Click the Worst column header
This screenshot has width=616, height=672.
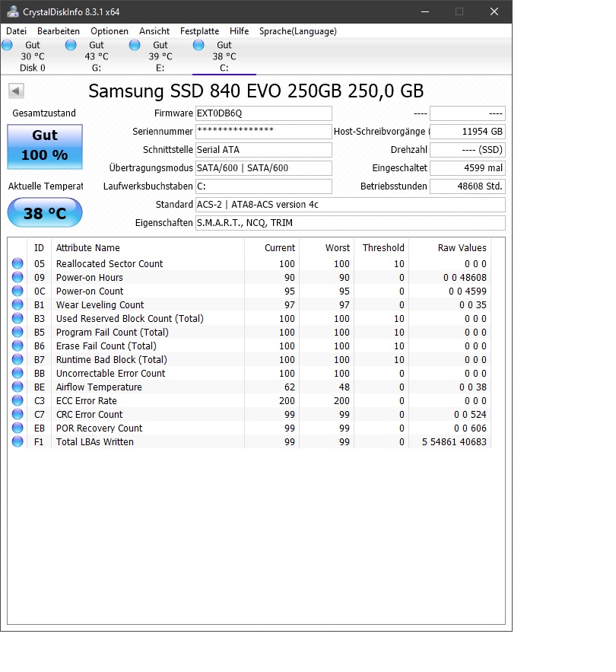tap(326, 247)
